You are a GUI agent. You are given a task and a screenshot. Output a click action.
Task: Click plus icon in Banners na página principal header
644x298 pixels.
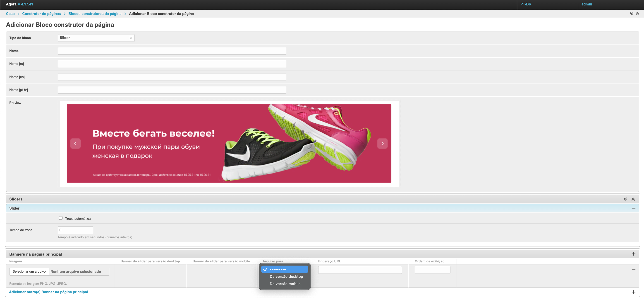(x=633, y=254)
